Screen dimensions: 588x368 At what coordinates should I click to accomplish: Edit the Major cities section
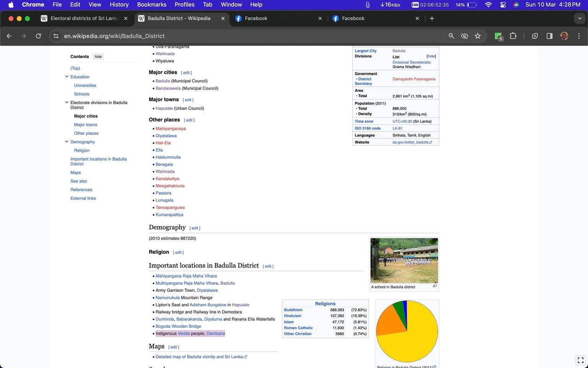pos(186,73)
